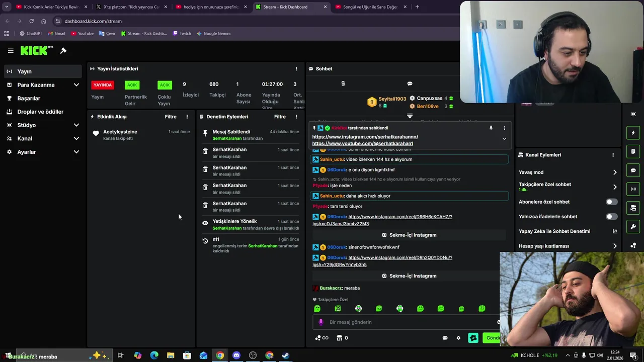Open Kanal Eylemleri three-dot menu
The width and height of the screenshot is (644, 362).
tap(613, 155)
